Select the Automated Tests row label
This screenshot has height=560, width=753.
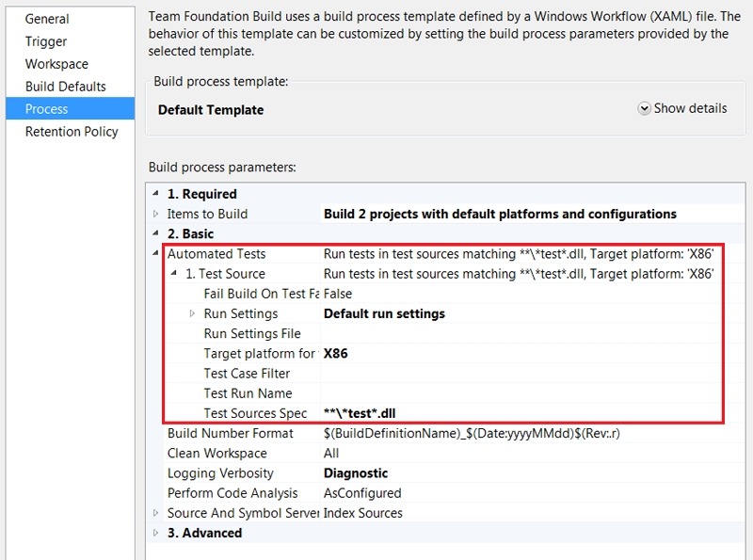click(x=216, y=253)
